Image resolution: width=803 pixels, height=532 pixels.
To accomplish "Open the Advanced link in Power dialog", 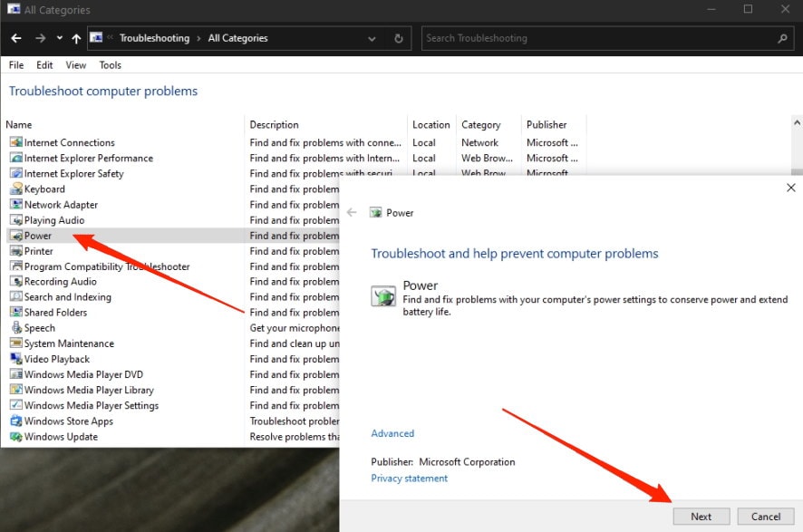I will point(392,433).
